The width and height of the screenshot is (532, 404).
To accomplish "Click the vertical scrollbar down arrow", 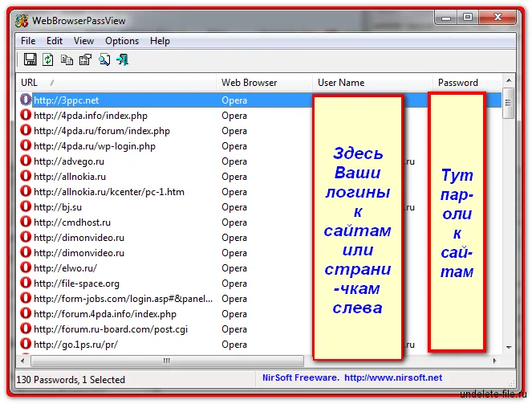I will point(509,347).
